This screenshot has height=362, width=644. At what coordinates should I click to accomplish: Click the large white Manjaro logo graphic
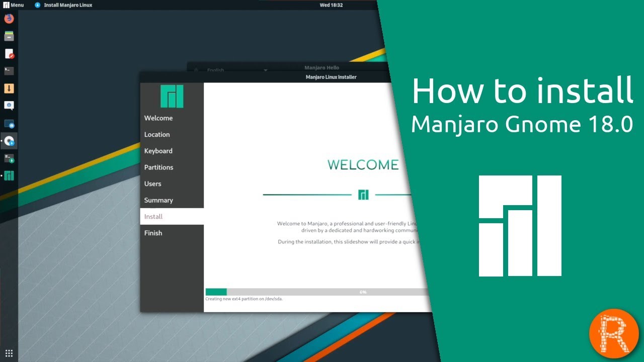[520, 226]
